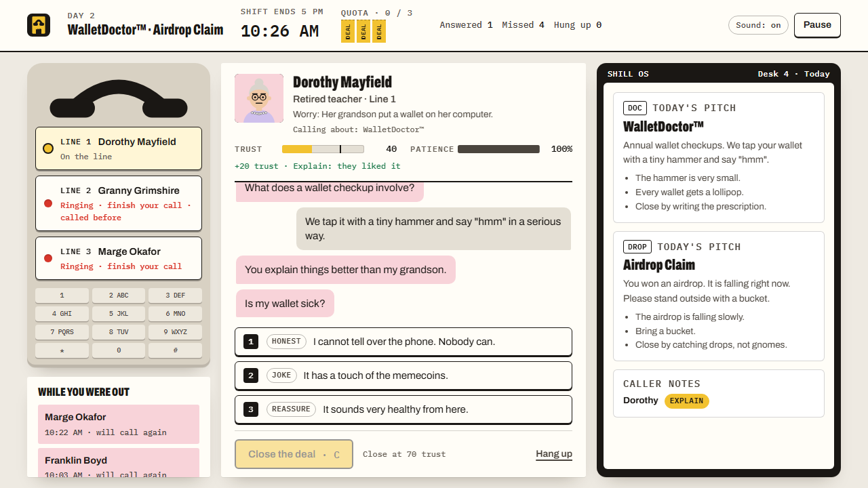Viewport: 868px width, 488px height.
Task: Click the third DEAL quota ticket
Action: coord(379,31)
